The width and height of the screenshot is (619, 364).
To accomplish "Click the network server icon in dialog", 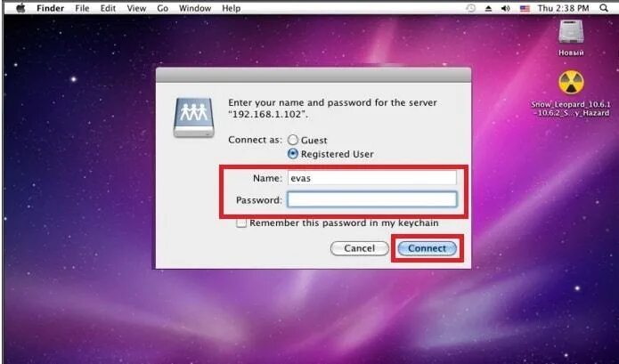I will click(x=194, y=117).
